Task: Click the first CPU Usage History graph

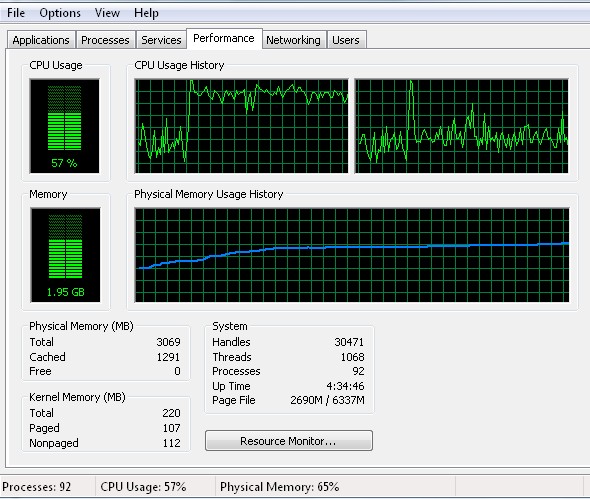Action: tap(241, 126)
